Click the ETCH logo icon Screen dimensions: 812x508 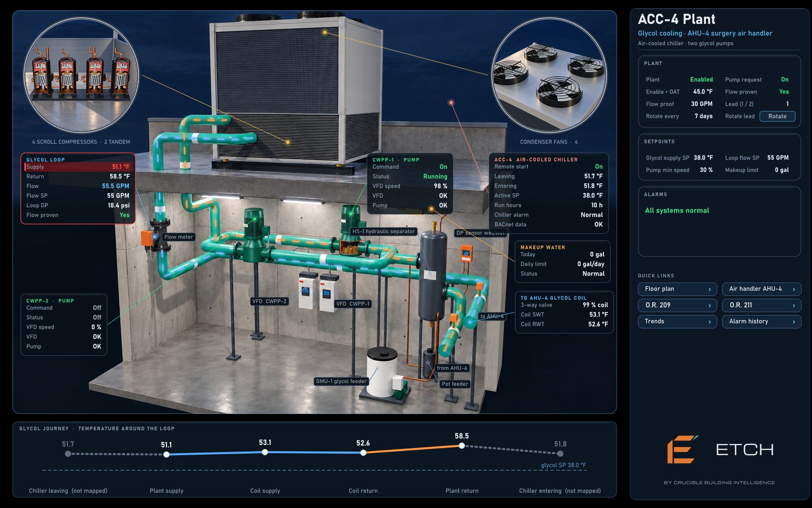(683, 450)
